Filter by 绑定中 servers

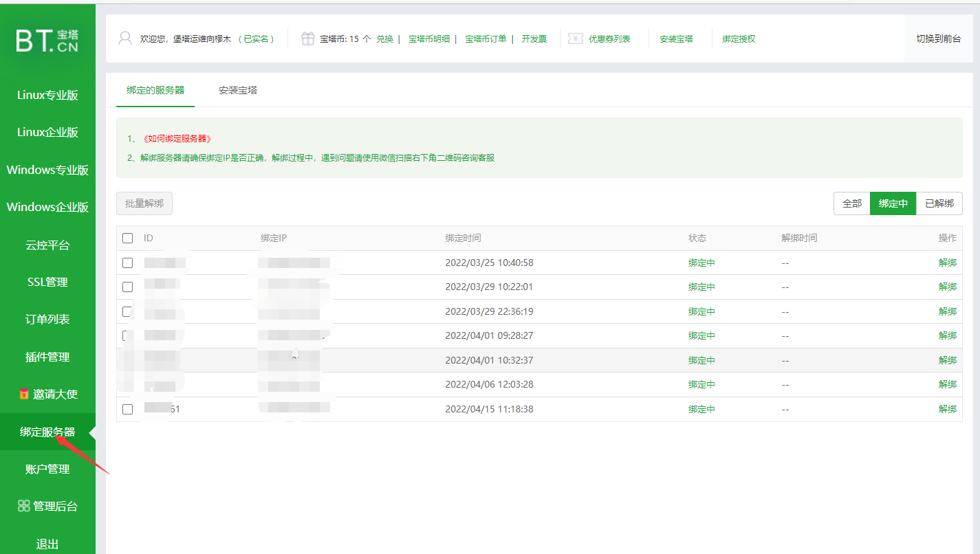pos(893,203)
